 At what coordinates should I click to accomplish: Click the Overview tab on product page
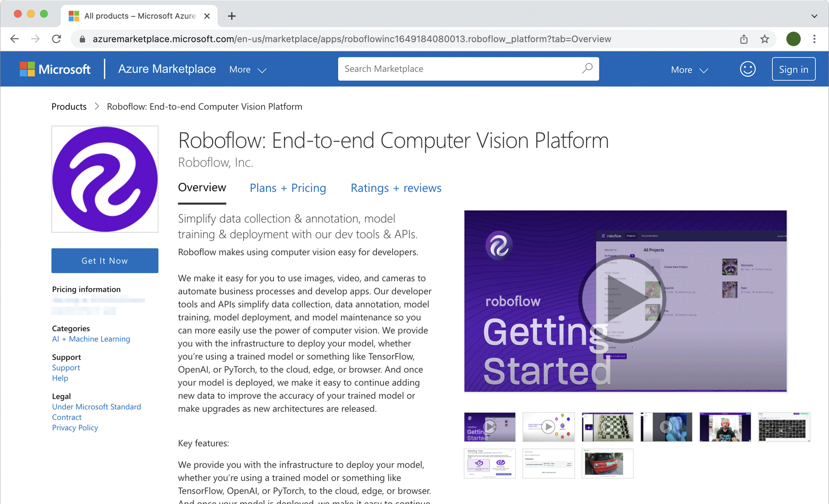click(x=202, y=188)
